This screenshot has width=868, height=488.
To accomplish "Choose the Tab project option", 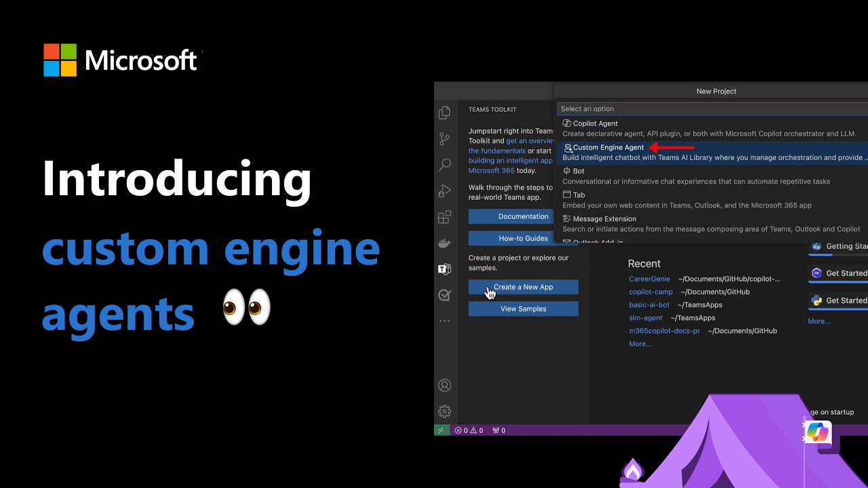I will click(711, 199).
